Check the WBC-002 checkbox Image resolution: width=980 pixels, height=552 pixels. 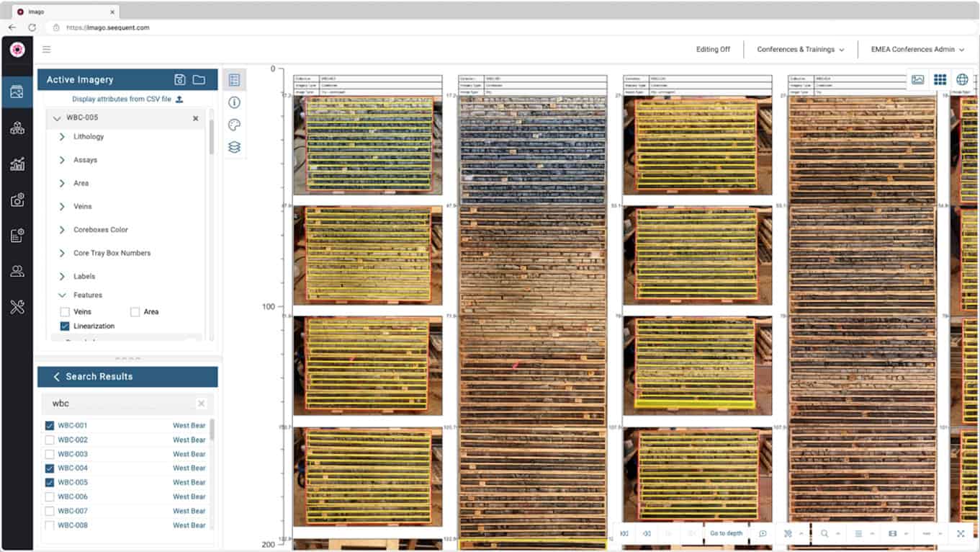tap(50, 440)
